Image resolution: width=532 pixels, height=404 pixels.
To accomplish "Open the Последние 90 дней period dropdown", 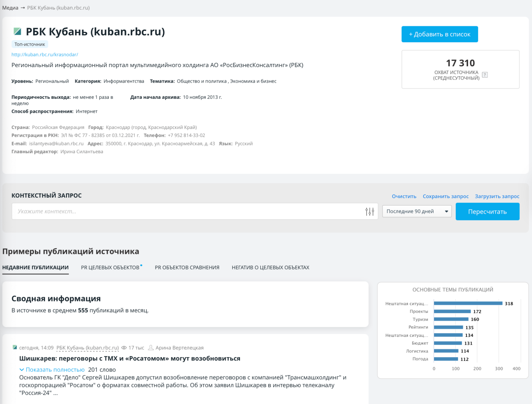I will (416, 211).
